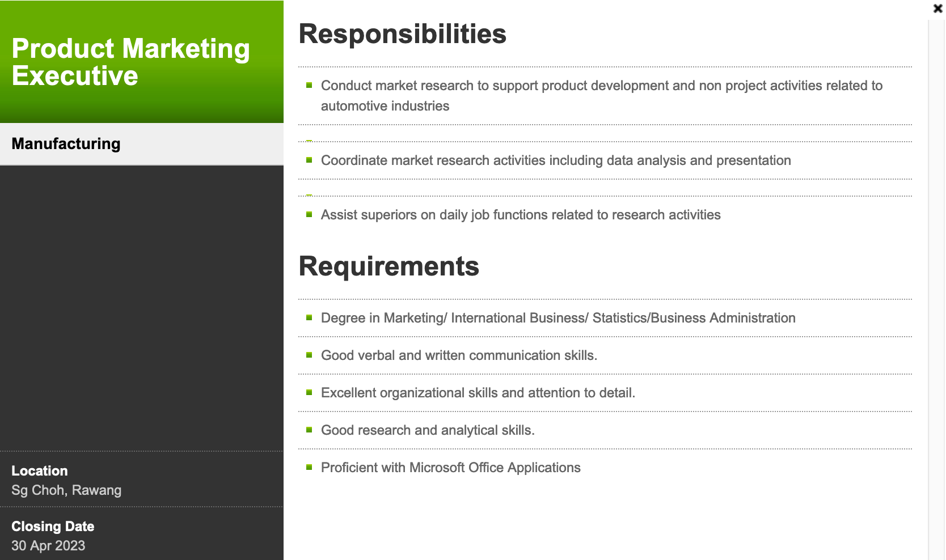Click the Location label in the sidebar
The image size is (946, 560).
[40, 471]
